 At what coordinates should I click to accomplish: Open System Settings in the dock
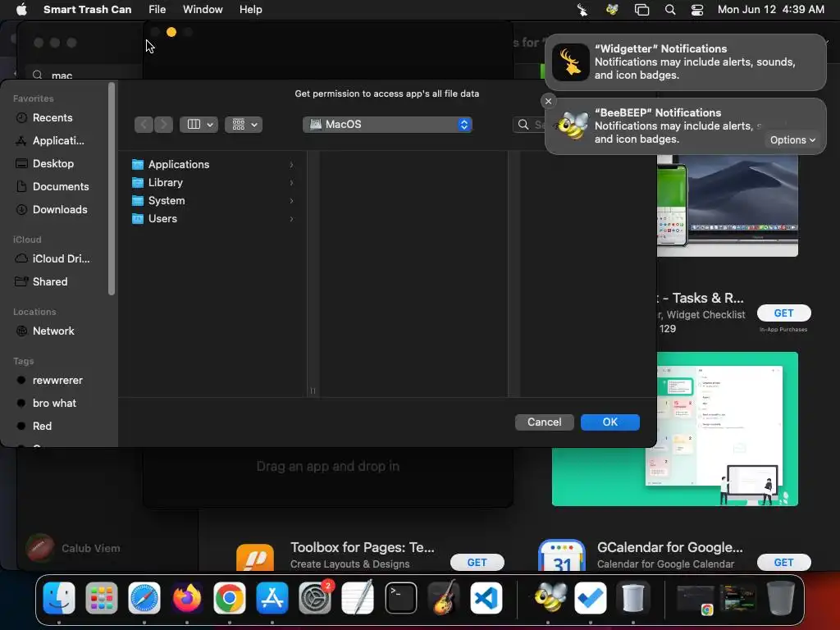tap(315, 597)
